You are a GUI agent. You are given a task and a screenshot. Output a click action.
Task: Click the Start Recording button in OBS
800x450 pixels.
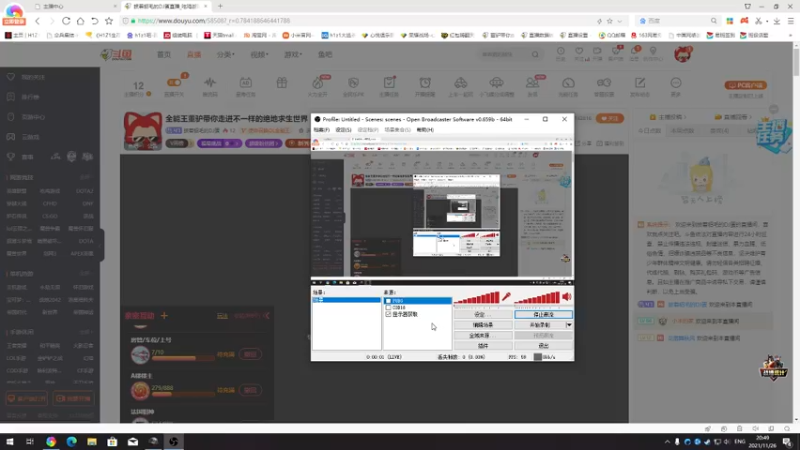click(540, 325)
